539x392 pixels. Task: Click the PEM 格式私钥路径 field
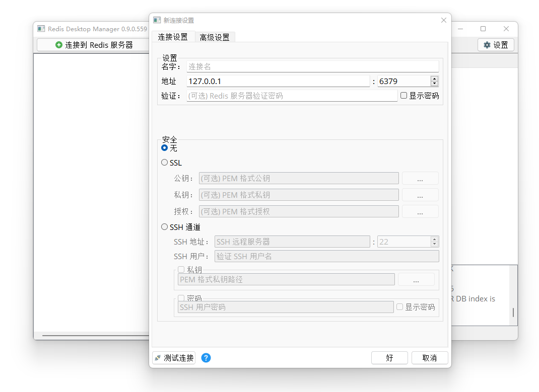pyautogui.click(x=286, y=279)
